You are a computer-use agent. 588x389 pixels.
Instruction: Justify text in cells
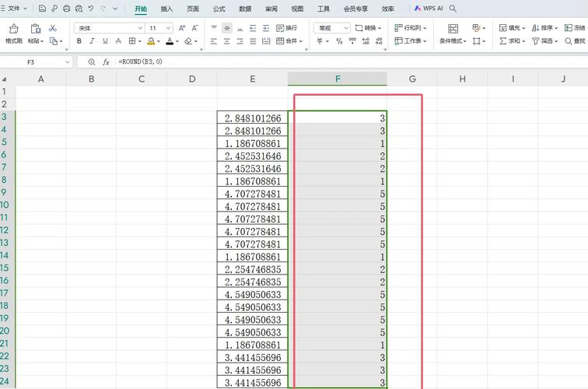(x=253, y=41)
